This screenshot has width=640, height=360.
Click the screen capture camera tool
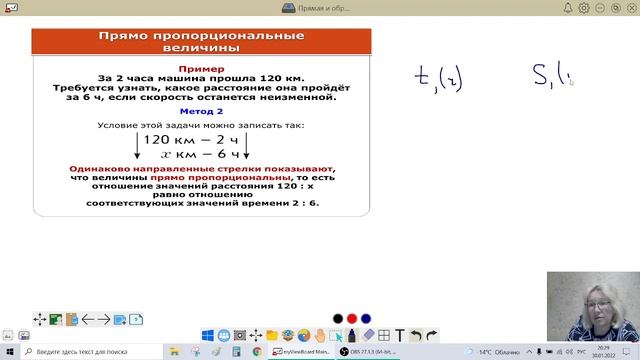click(240, 336)
